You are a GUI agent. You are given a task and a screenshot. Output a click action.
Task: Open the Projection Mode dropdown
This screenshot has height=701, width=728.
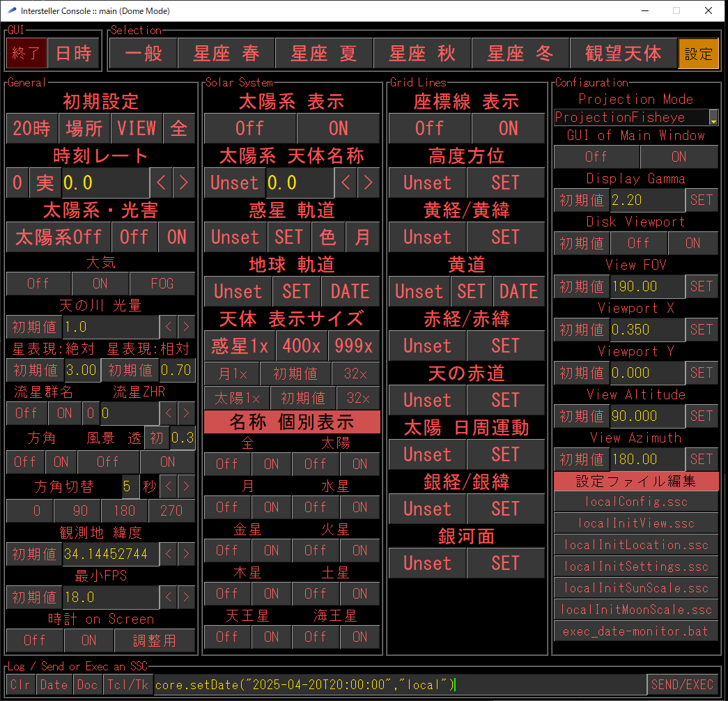(x=713, y=118)
